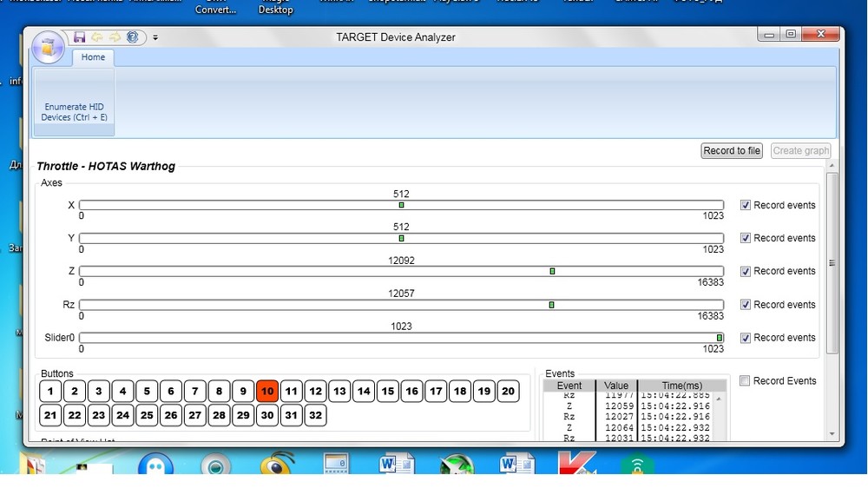
Task: Click button 5 indicator
Action: click(x=147, y=391)
